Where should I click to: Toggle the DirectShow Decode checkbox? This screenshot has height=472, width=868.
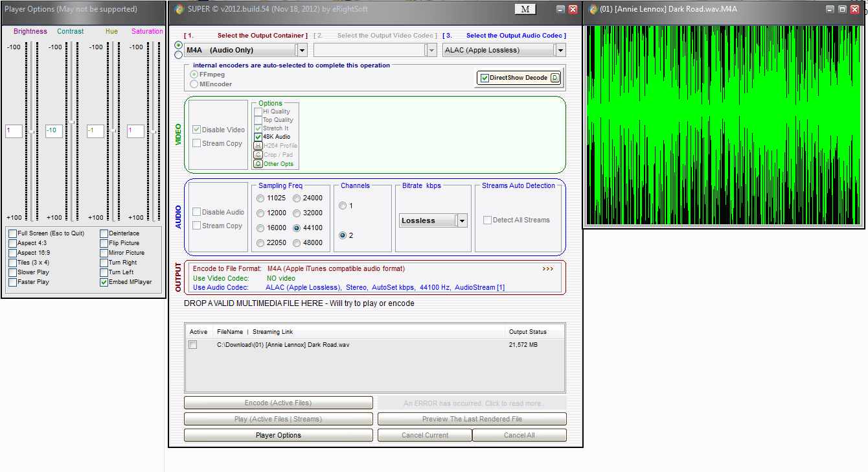click(485, 78)
